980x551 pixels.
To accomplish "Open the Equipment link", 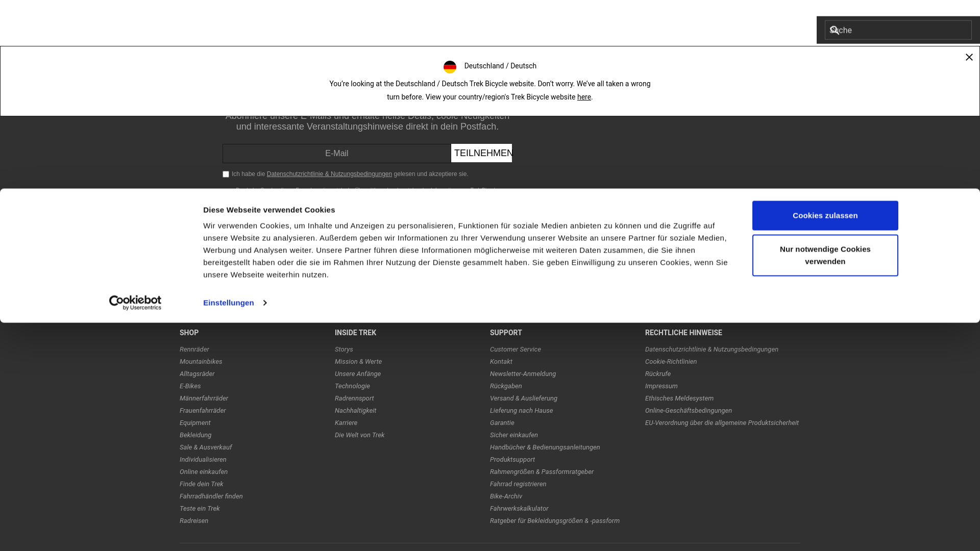I will (x=195, y=423).
